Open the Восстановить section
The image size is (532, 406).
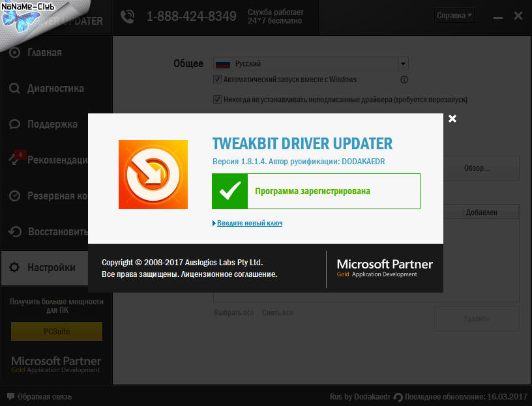(57, 231)
